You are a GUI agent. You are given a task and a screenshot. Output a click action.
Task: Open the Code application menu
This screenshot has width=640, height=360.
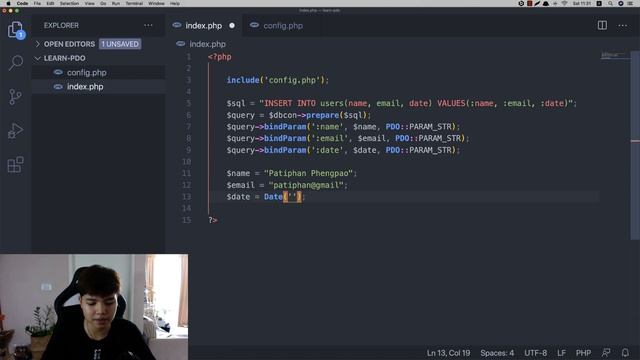22,3
